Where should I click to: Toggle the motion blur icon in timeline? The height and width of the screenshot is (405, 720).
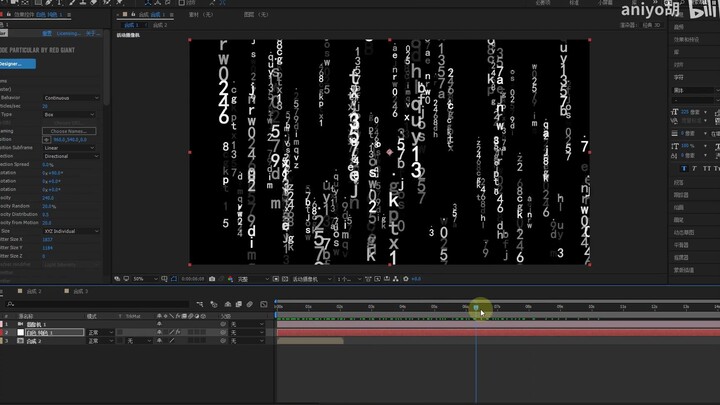250,304
